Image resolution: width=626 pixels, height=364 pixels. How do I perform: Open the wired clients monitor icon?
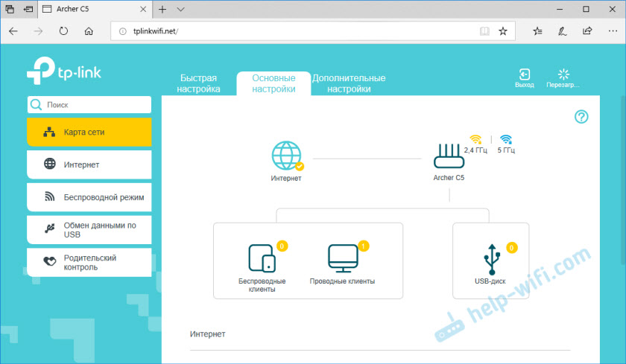point(343,257)
